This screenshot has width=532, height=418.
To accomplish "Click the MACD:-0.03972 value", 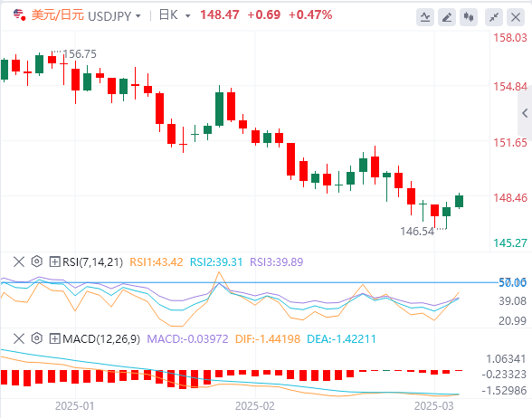I will pyautogui.click(x=187, y=339).
